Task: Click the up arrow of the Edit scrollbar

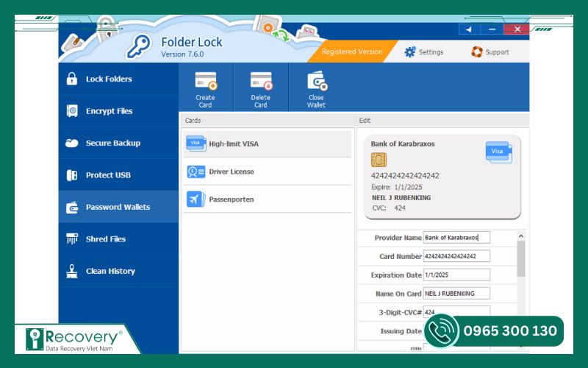Action: pos(521,236)
